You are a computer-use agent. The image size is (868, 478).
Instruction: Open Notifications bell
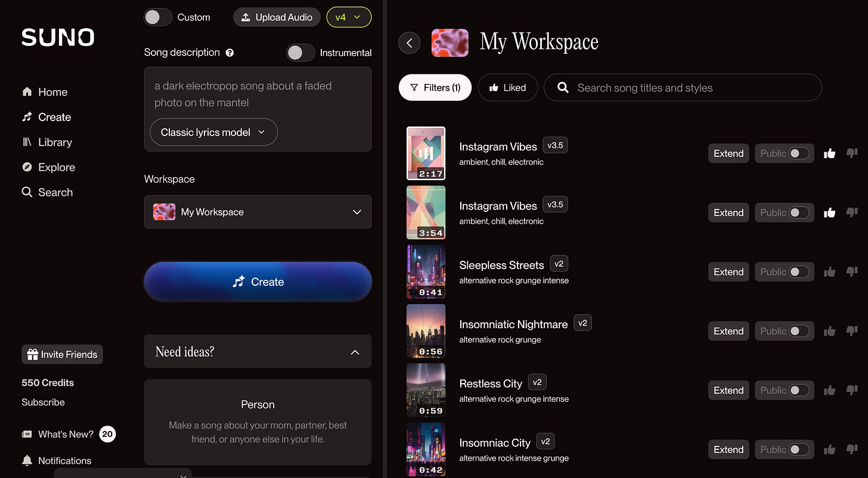27,461
